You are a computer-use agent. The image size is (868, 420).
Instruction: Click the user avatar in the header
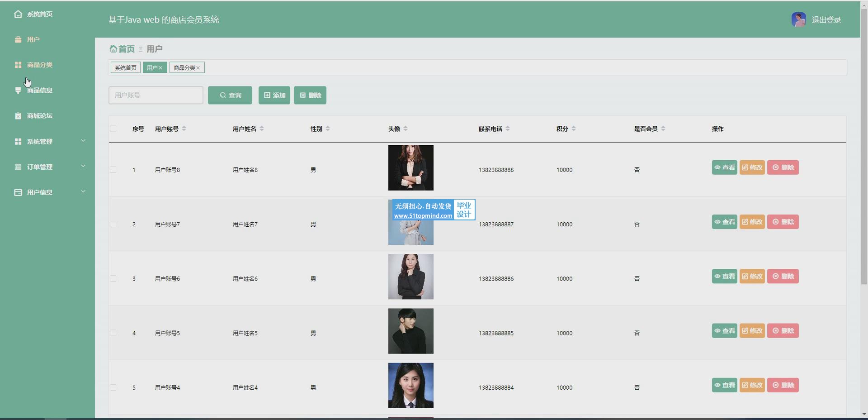(799, 19)
